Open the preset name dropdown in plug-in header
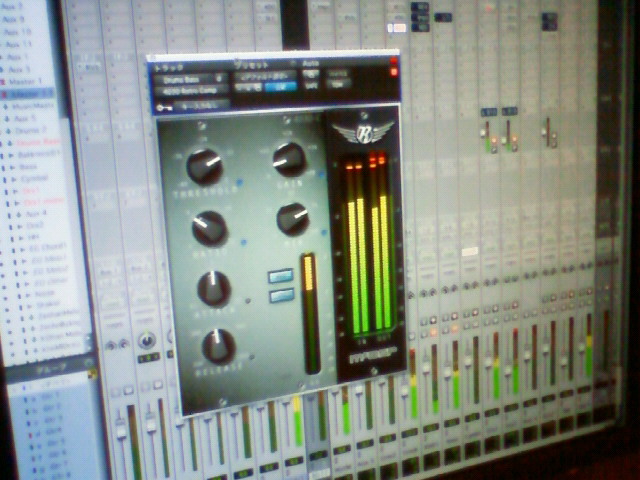 pyautogui.click(x=265, y=76)
